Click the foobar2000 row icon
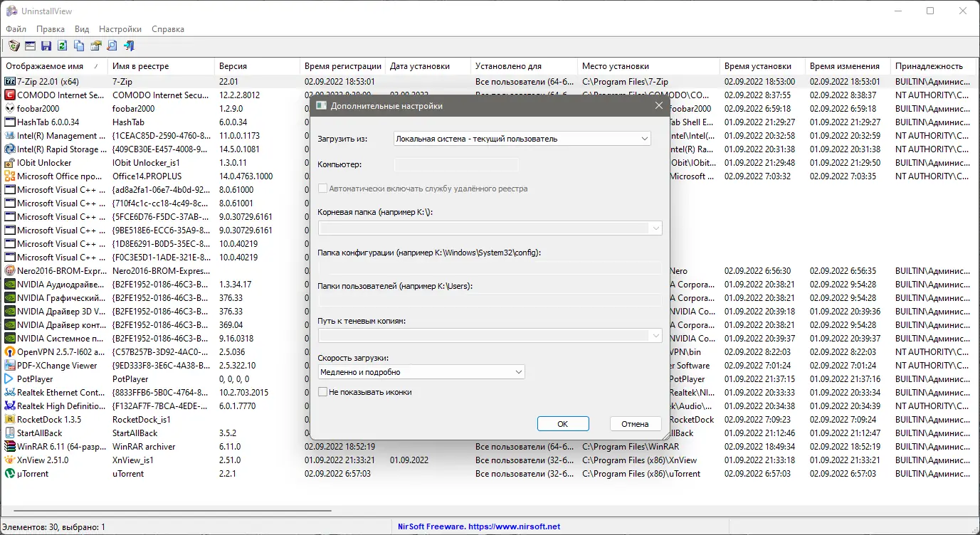This screenshot has height=535, width=980. tap(10, 109)
